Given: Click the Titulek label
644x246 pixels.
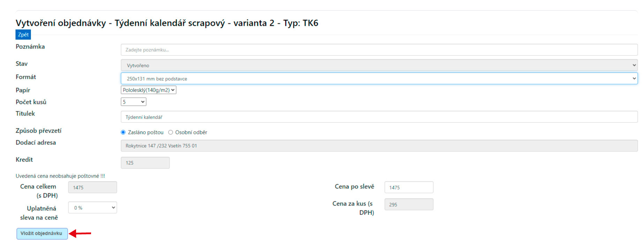Looking at the screenshot, I should pos(25,113).
